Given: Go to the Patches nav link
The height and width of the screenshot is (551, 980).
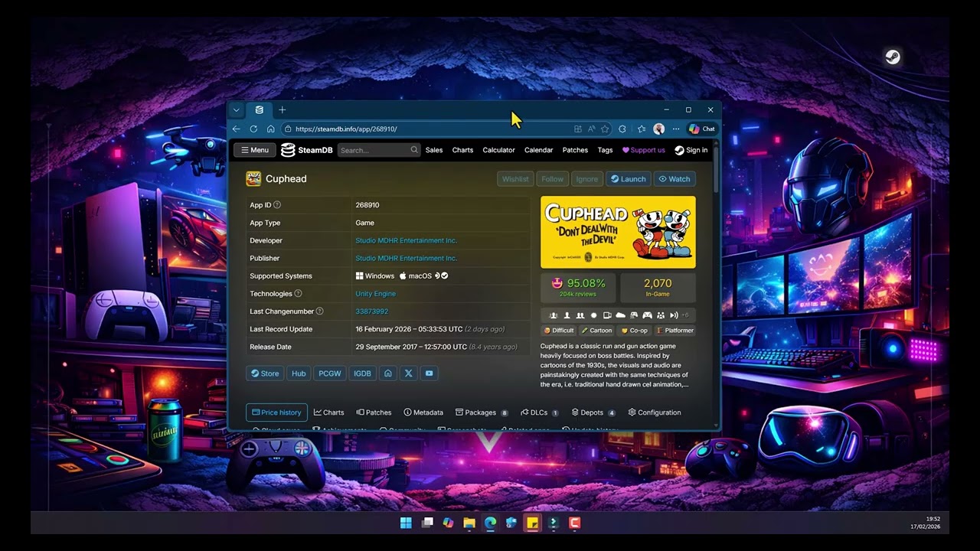Looking at the screenshot, I should [x=575, y=150].
